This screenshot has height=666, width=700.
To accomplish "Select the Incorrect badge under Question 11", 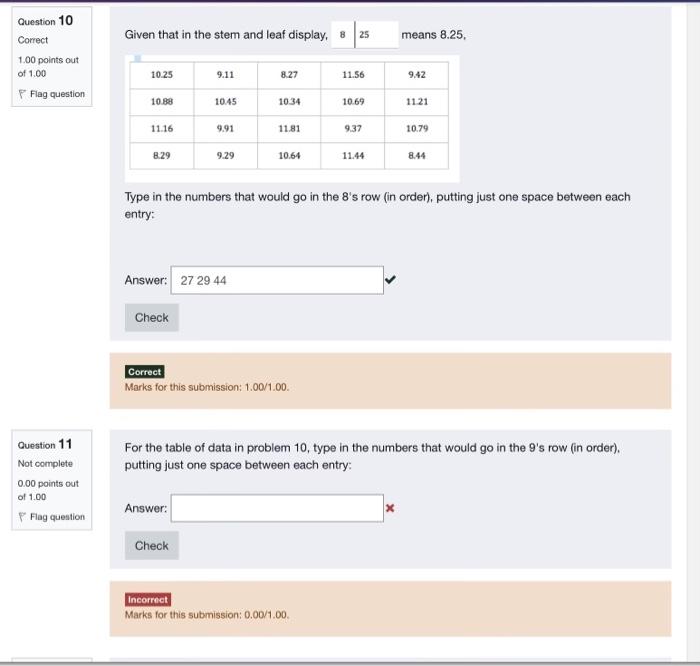I will pyautogui.click(x=148, y=599).
